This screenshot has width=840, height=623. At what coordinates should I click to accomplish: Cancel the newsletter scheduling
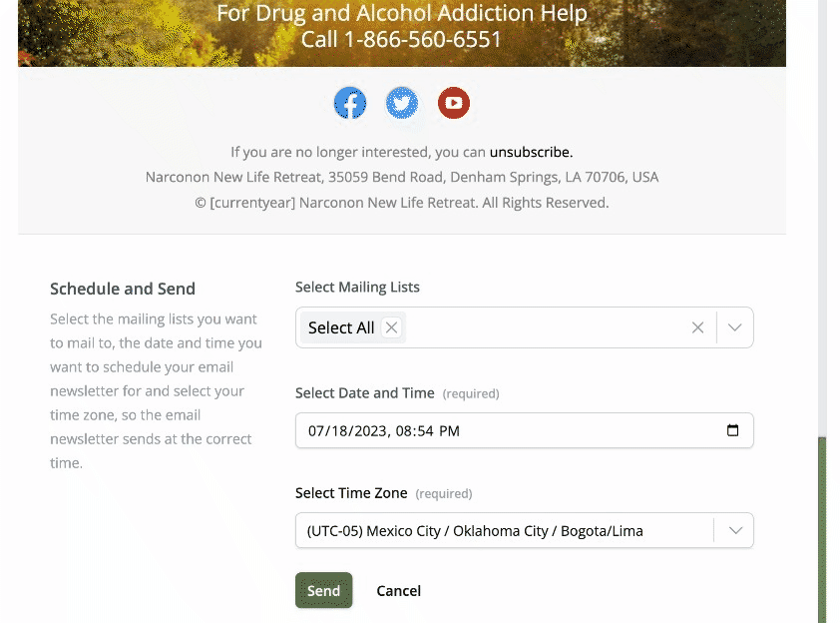click(398, 591)
